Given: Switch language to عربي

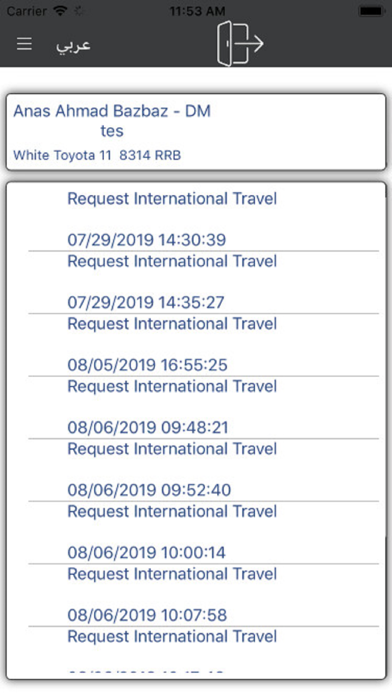Looking at the screenshot, I should [73, 44].
